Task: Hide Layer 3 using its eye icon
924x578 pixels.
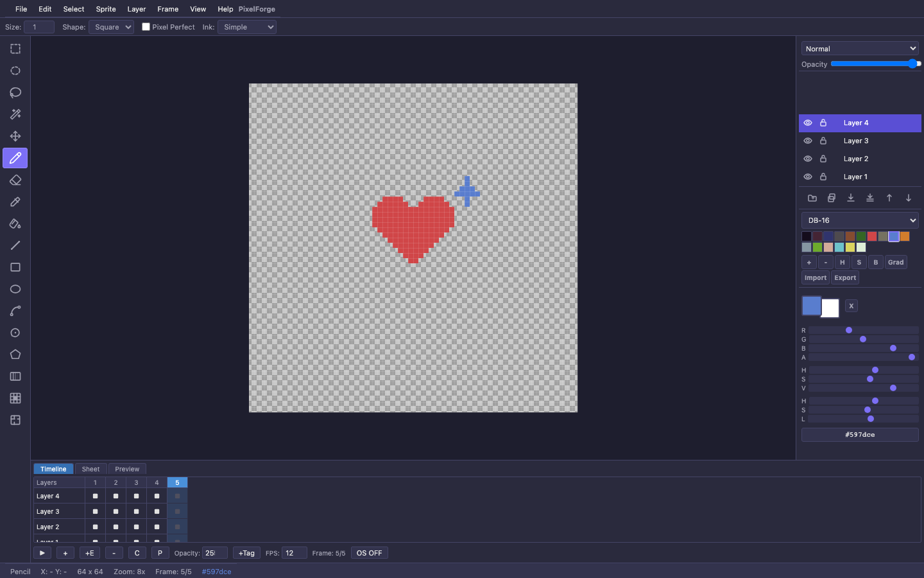Action: click(x=808, y=141)
